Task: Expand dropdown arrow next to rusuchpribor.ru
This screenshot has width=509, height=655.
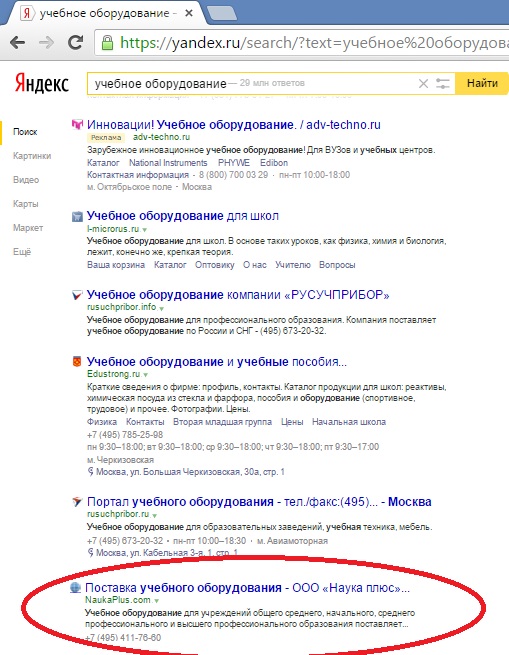Action: pyautogui.click(x=154, y=515)
